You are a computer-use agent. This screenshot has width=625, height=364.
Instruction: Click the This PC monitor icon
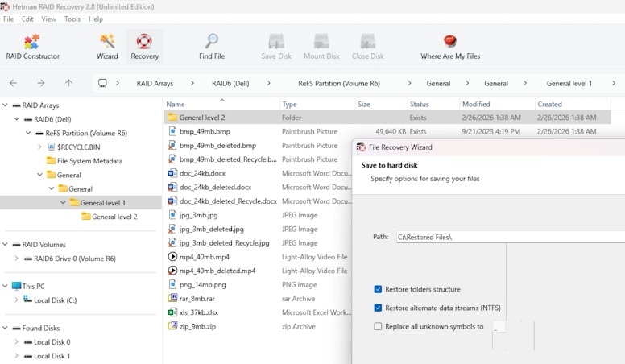[16, 286]
